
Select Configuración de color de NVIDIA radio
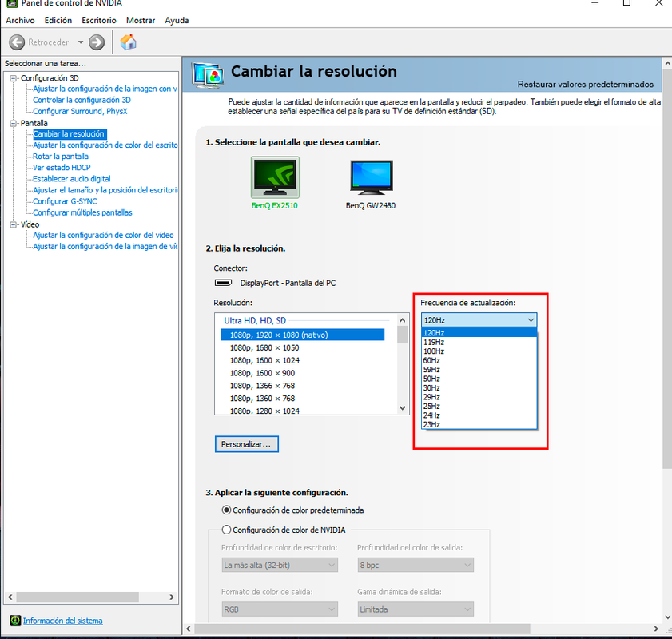click(x=226, y=530)
